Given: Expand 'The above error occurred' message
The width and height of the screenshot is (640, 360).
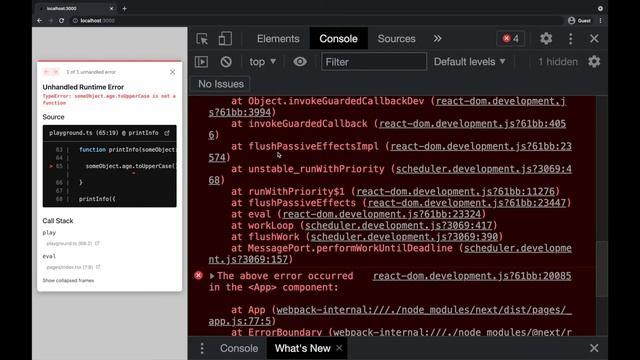Looking at the screenshot, I should tap(212, 276).
